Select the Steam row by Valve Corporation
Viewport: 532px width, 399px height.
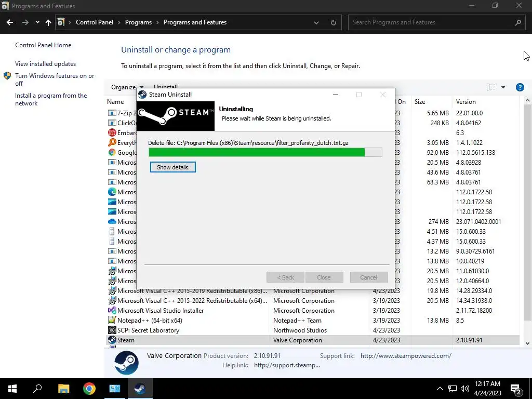click(x=312, y=340)
